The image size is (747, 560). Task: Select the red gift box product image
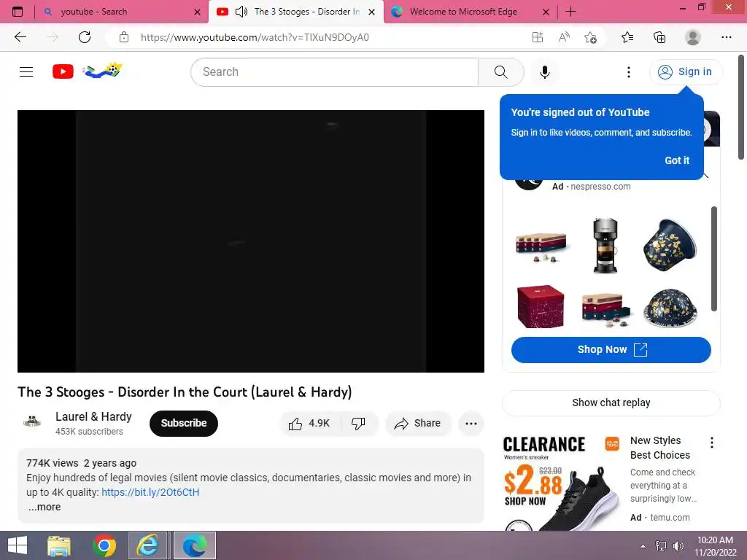click(541, 307)
